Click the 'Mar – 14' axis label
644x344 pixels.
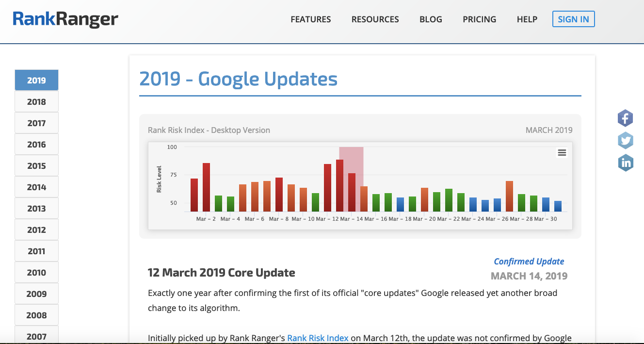352,219
